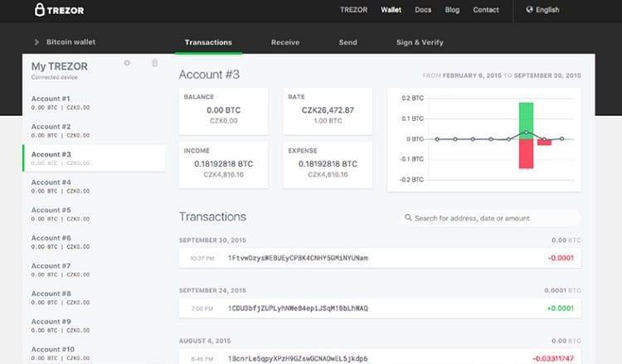
Task: Click search magnifier icon in Transactions
Action: (x=408, y=218)
